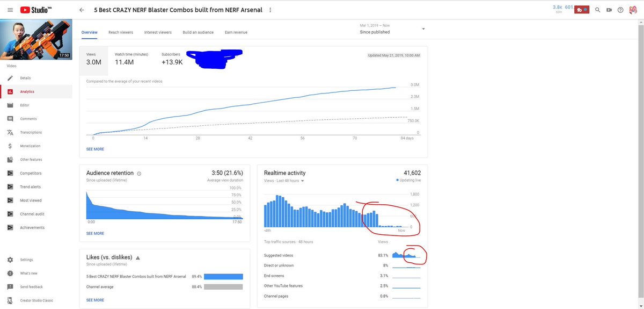The image size is (644, 309).
Task: Click the Other features icon
Action: click(10, 160)
